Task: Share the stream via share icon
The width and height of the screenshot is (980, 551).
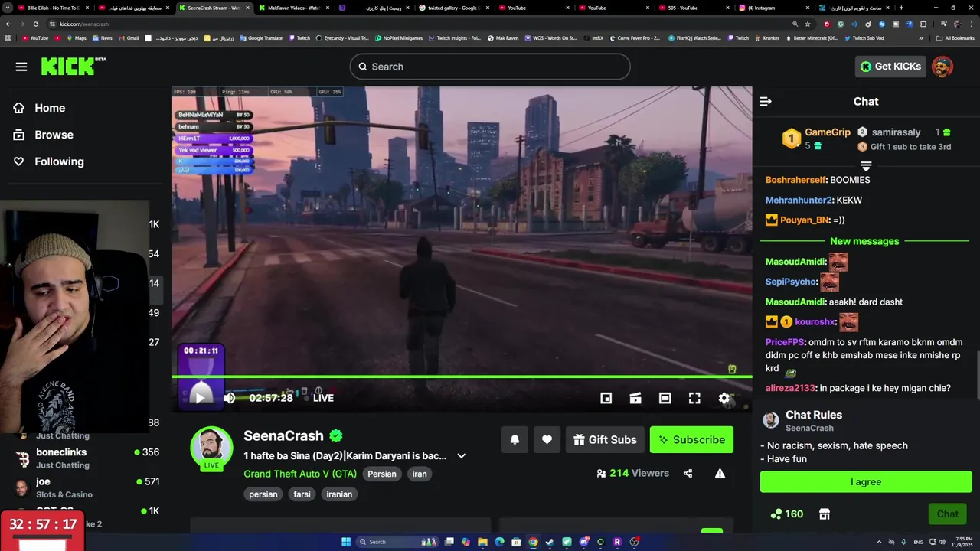Action: point(688,473)
